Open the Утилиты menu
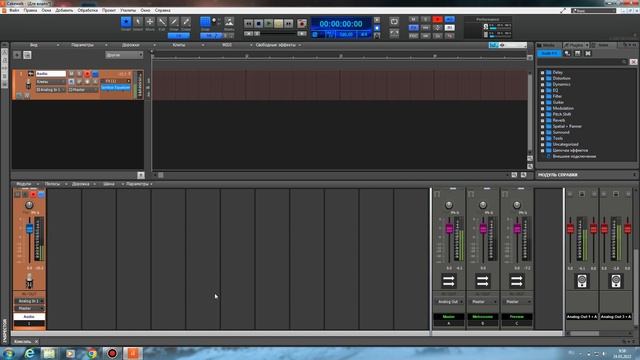Viewport: 640px width, 360px height. (128, 10)
